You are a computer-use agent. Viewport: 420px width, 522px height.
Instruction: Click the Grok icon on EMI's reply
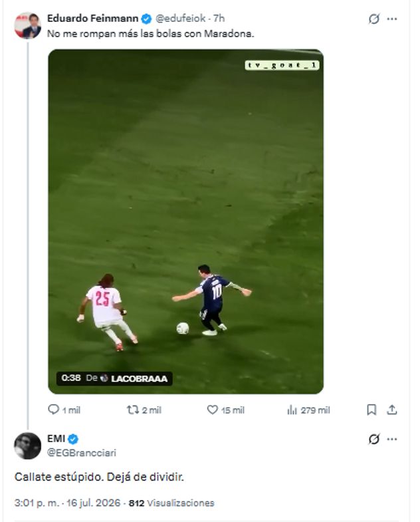[x=373, y=439]
